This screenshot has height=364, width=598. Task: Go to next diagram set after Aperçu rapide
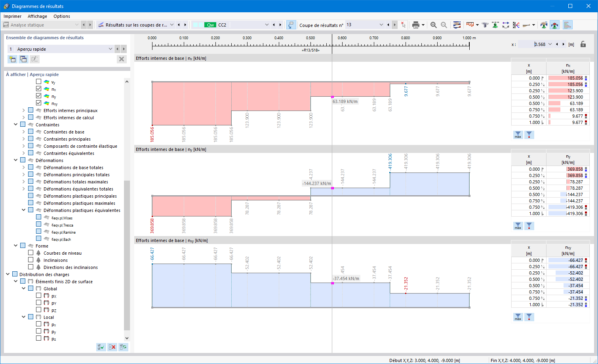124,49
